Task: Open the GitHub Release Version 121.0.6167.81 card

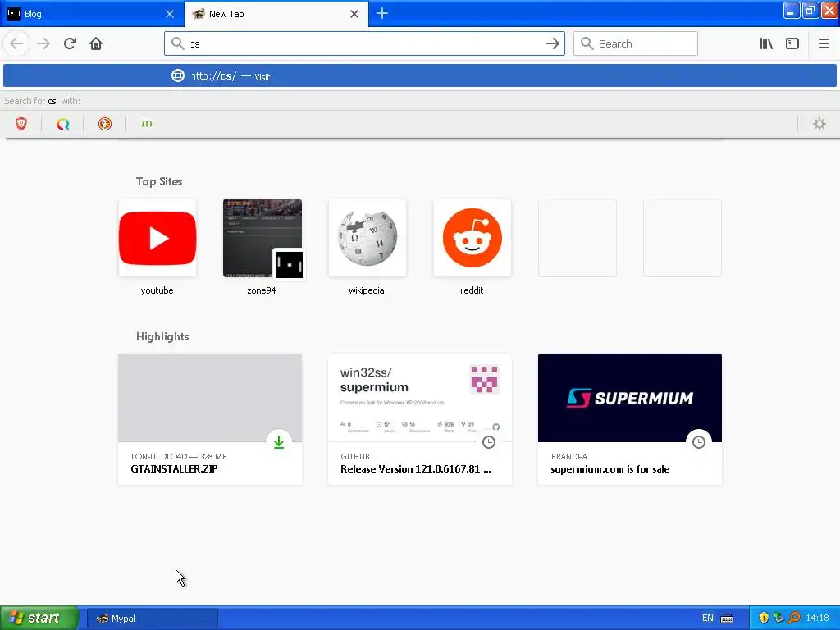Action: coord(420,419)
